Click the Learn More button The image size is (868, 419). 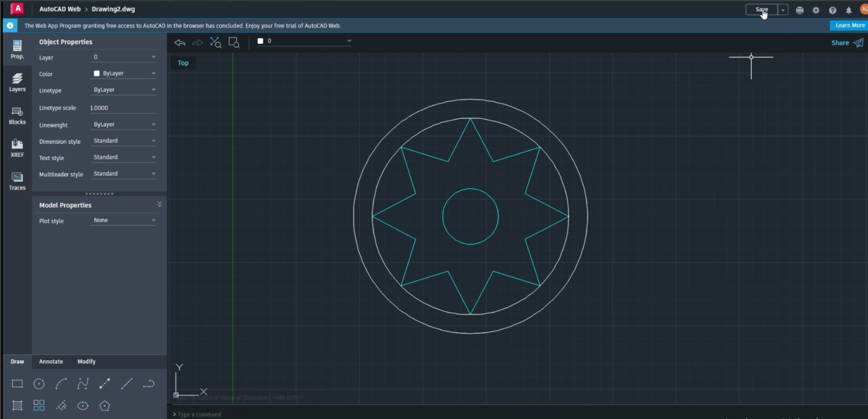pyautogui.click(x=849, y=25)
